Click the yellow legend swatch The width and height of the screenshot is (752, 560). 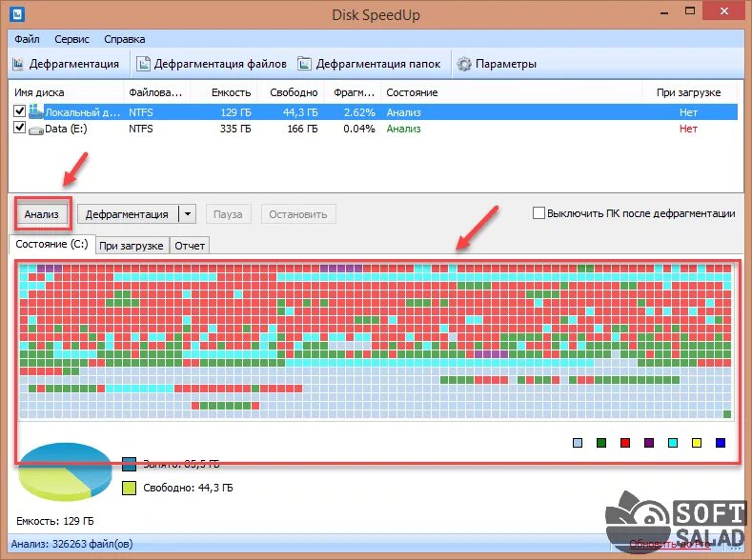[697, 443]
